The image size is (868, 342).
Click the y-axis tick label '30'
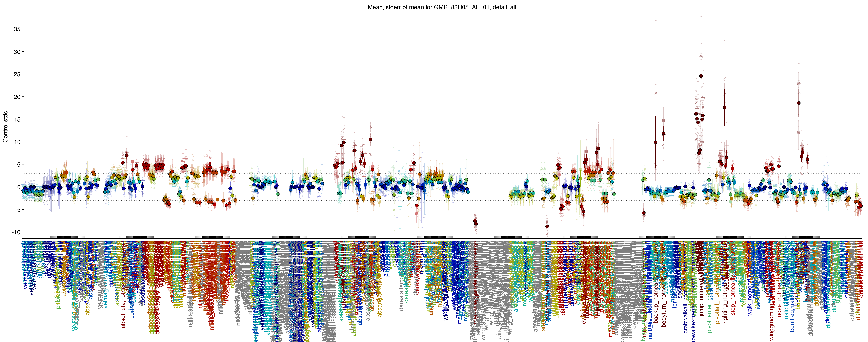pos(17,52)
